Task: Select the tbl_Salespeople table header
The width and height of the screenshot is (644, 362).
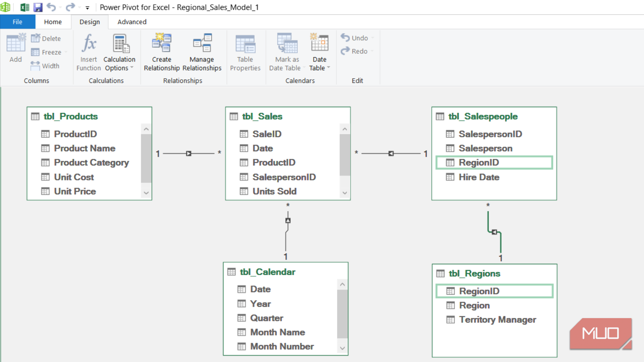Action: click(x=483, y=116)
